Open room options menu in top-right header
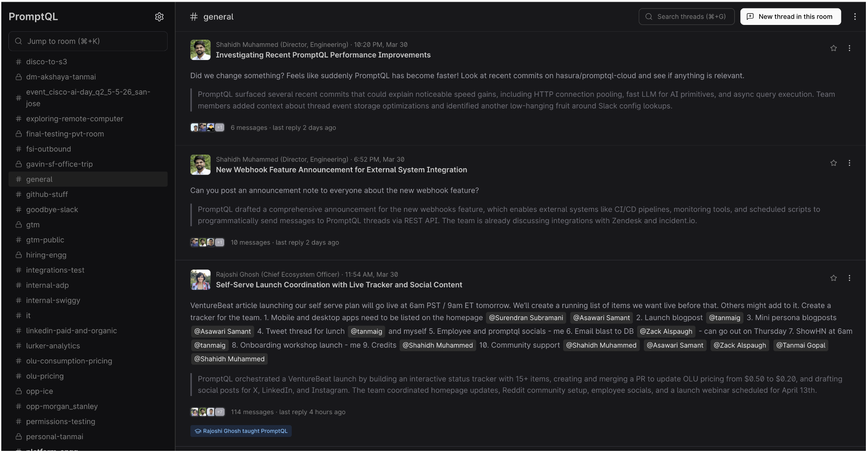 pyautogui.click(x=855, y=17)
